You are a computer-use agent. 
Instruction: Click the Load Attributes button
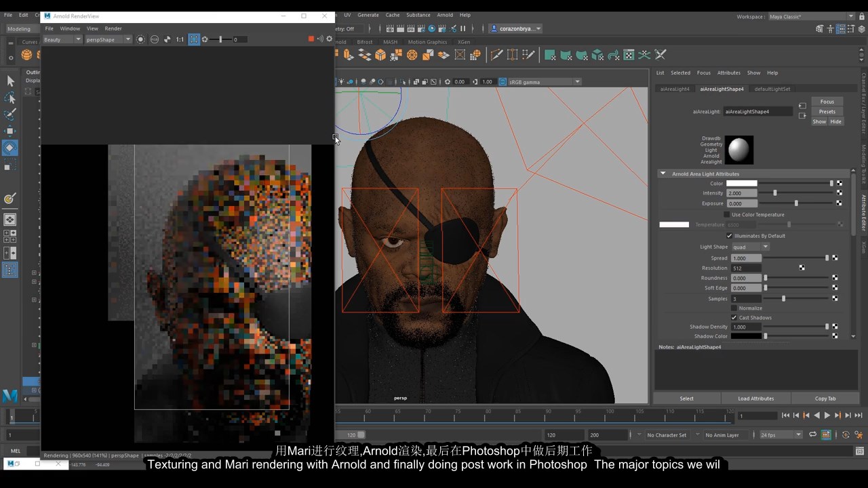pyautogui.click(x=756, y=399)
